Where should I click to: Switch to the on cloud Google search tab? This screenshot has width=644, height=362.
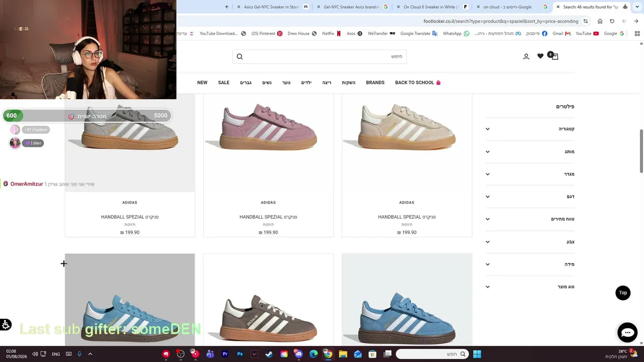(x=512, y=7)
